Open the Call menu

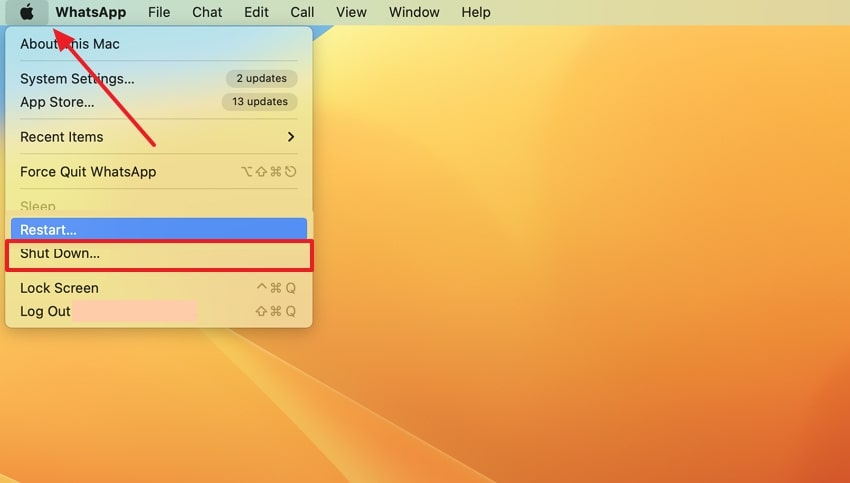(x=302, y=12)
